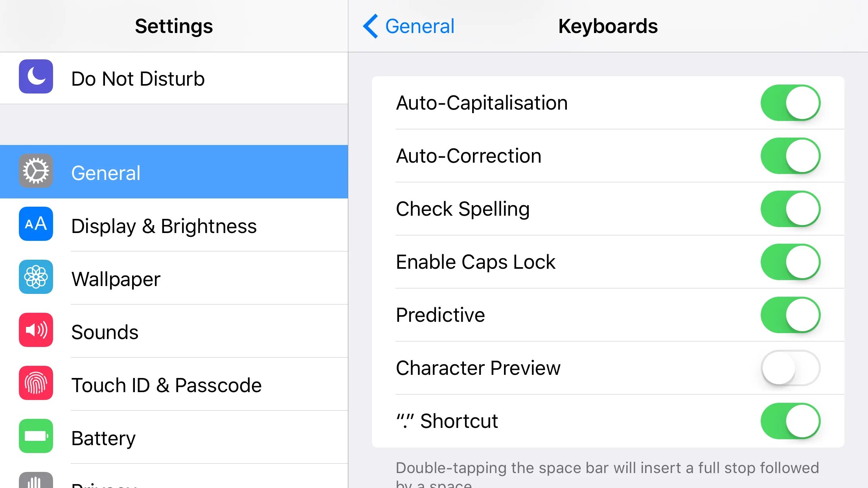Disable Auto-Correction toggle

(790, 156)
